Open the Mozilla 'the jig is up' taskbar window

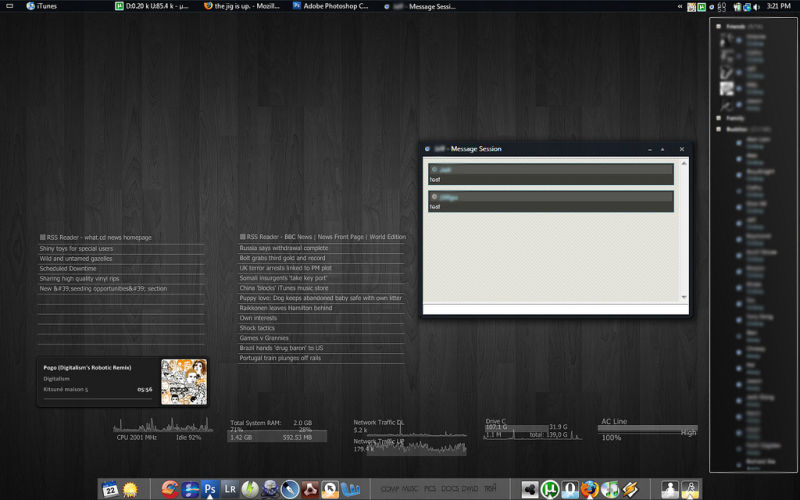(x=245, y=6)
